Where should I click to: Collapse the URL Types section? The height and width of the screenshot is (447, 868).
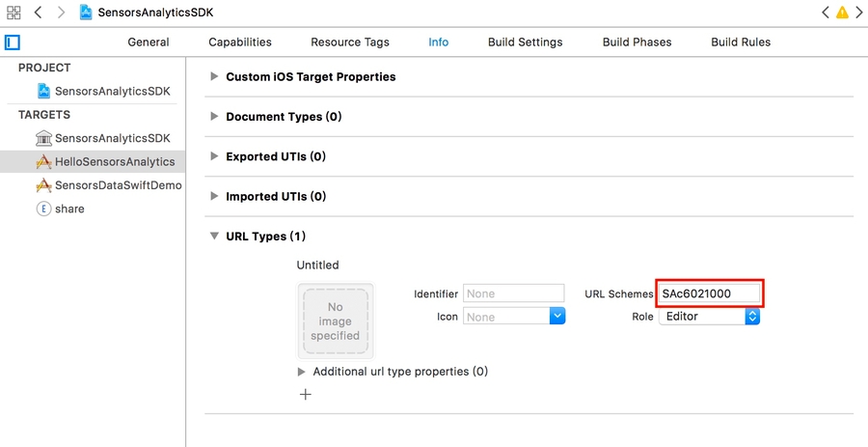pyautogui.click(x=214, y=237)
